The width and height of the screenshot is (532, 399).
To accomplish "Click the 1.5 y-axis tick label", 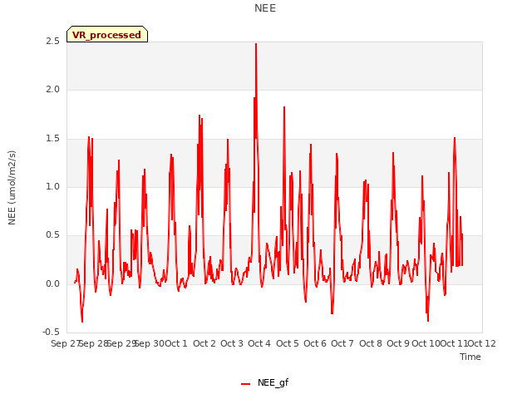I will 52,139.
